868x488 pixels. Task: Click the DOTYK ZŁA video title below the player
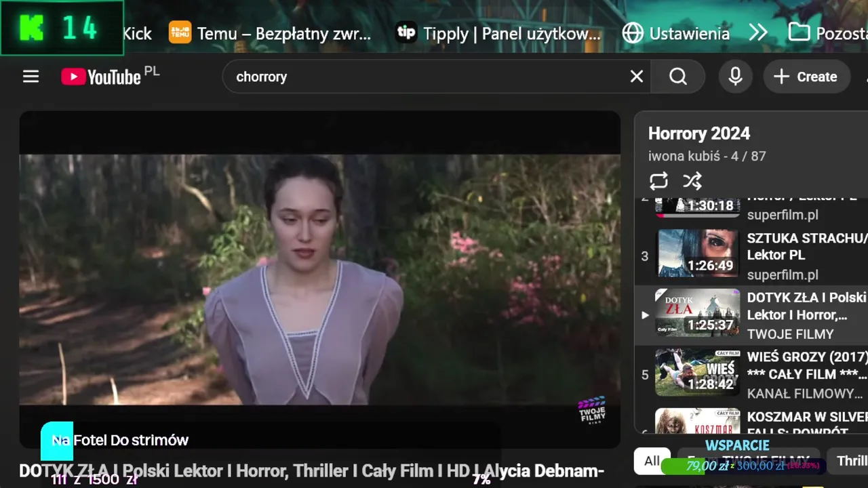311,470
